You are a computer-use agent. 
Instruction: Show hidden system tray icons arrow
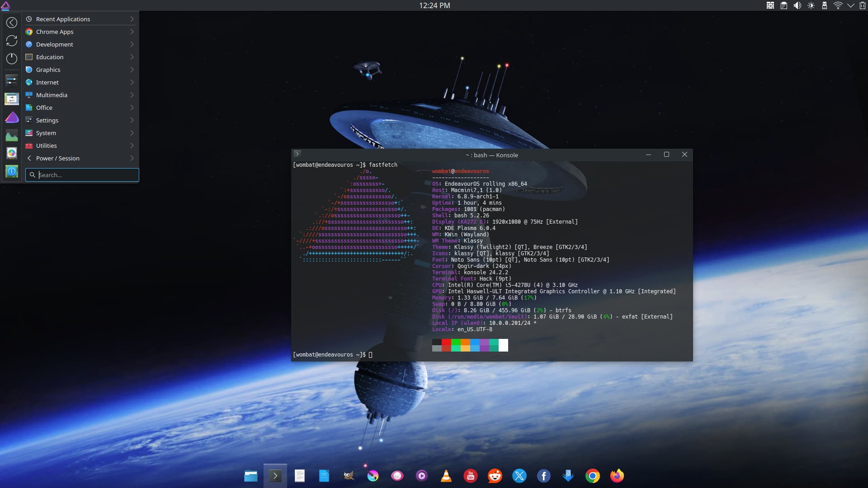850,5
